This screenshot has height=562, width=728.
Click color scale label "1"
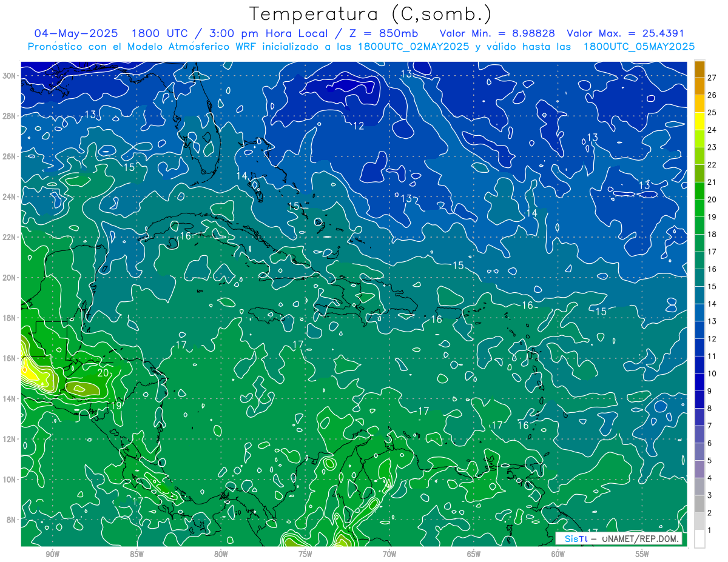coord(709,530)
